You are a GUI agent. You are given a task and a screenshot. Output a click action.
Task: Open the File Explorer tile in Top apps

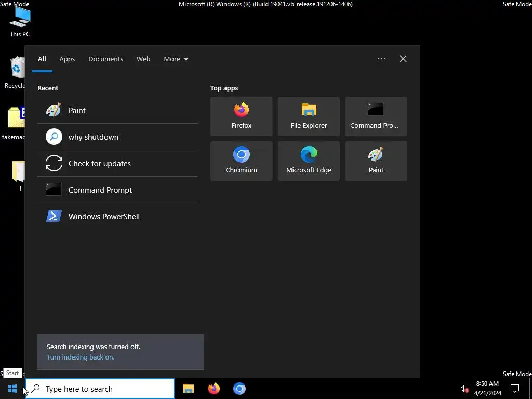[x=309, y=116]
